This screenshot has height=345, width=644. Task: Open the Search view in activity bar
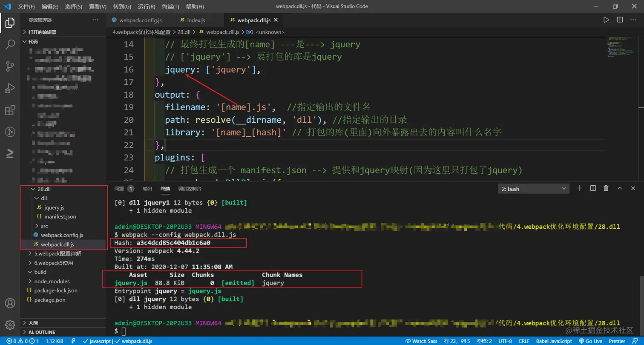click(x=10, y=44)
